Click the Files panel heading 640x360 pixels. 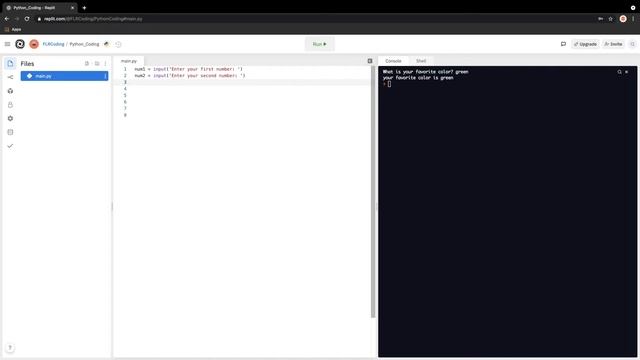(x=27, y=64)
